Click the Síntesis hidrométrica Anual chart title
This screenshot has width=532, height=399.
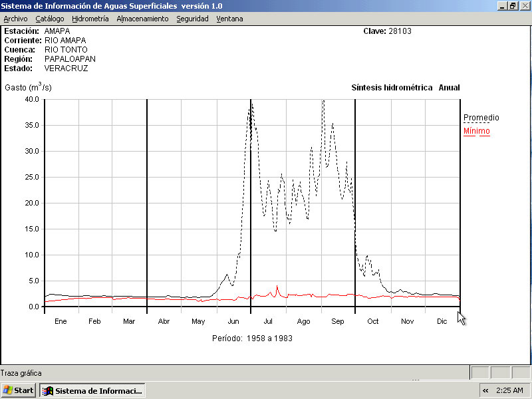click(x=405, y=88)
